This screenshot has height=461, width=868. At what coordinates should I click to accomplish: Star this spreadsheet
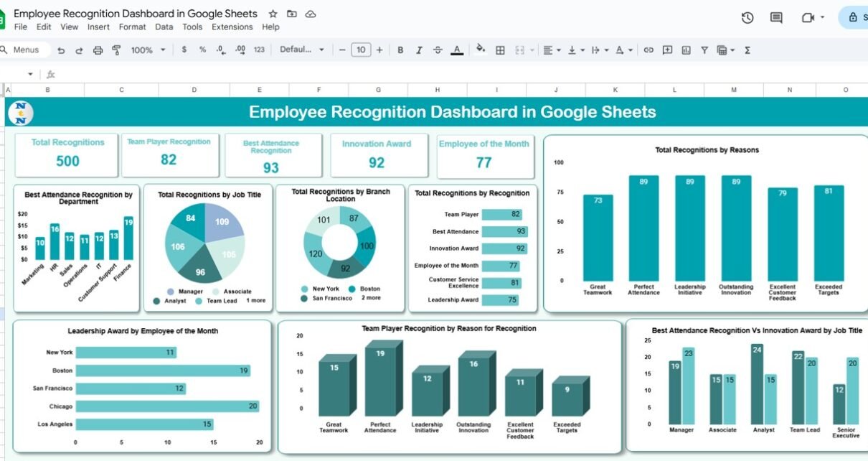(273, 14)
